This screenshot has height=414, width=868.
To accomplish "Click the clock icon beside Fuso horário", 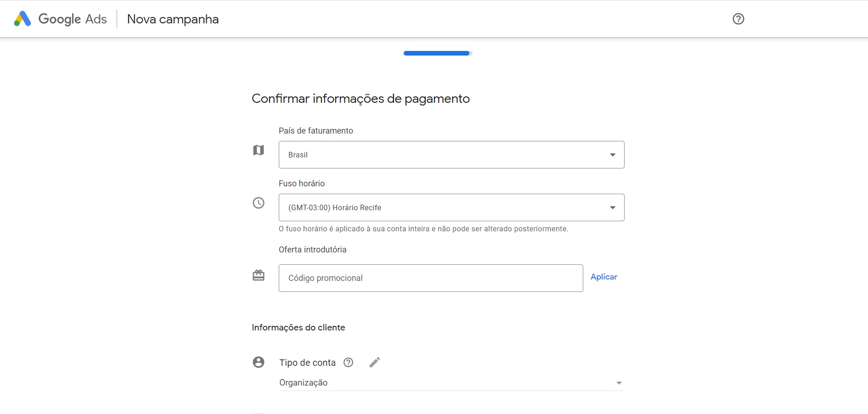I will click(259, 203).
